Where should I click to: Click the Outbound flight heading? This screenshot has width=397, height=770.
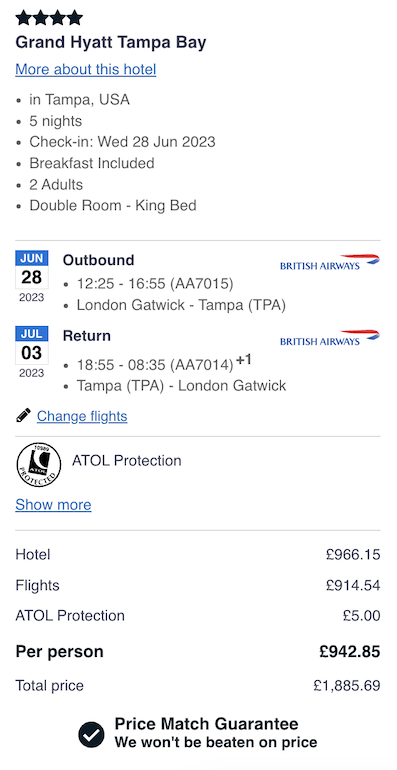[98, 260]
